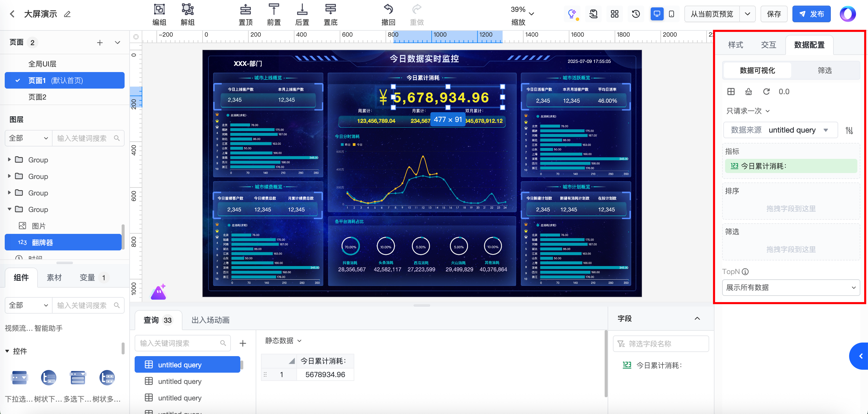Select the 筛选 segment in data config
The width and height of the screenshot is (868, 414).
pyautogui.click(x=825, y=71)
